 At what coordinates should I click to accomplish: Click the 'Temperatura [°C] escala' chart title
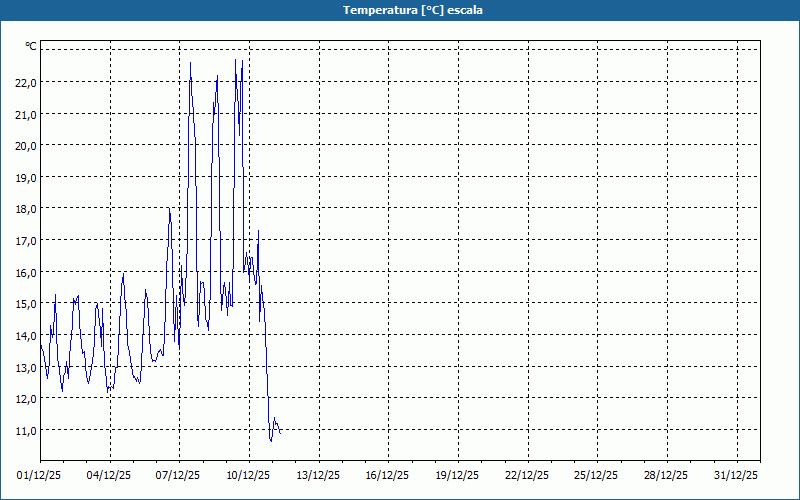tap(400, 10)
